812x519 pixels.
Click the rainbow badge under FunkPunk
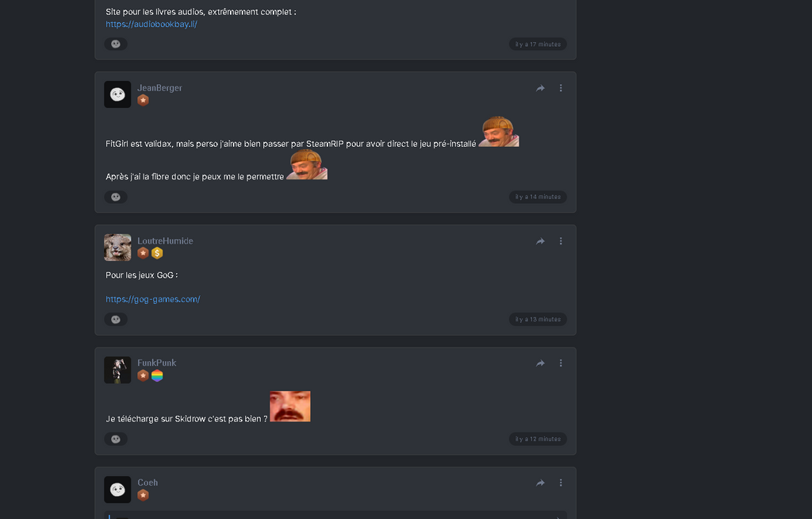pyautogui.click(x=157, y=375)
